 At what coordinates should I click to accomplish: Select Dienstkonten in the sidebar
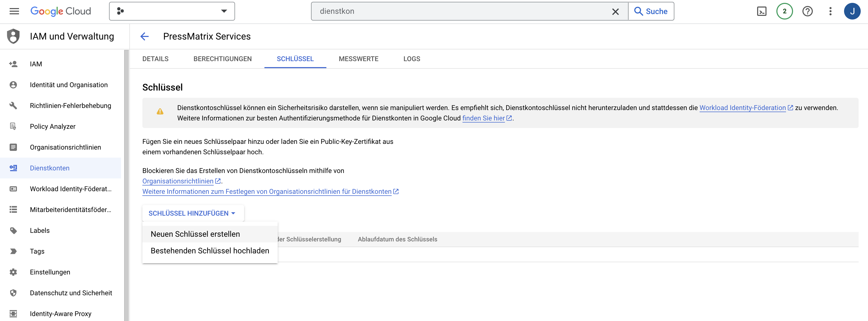tap(61, 168)
